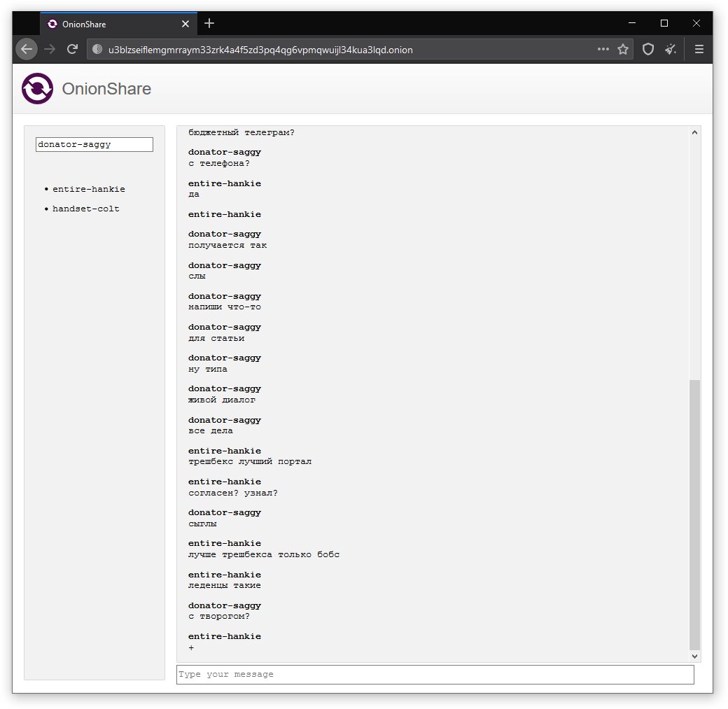Click the OnionShare logo in the header
The width and height of the screenshot is (728, 709).
[38, 89]
